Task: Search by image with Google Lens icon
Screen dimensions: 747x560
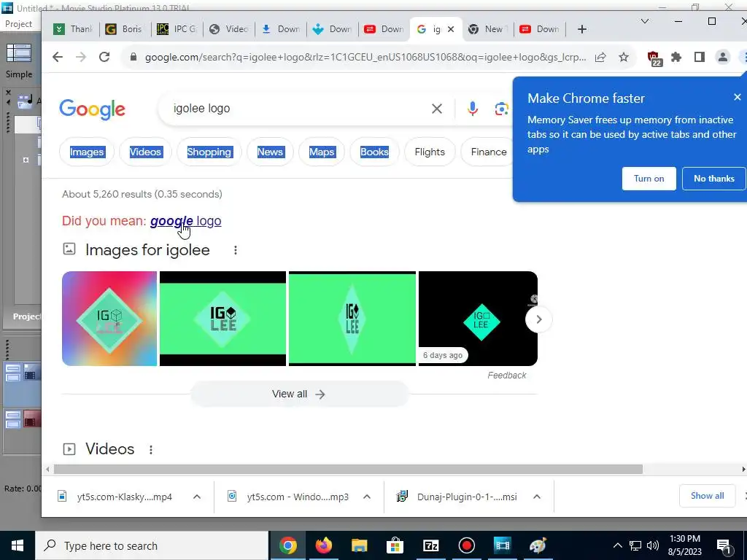Action: pyautogui.click(x=501, y=109)
